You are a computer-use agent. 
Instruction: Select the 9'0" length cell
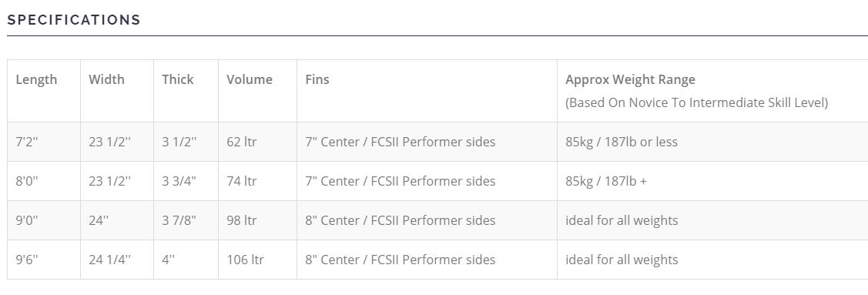tap(44, 220)
